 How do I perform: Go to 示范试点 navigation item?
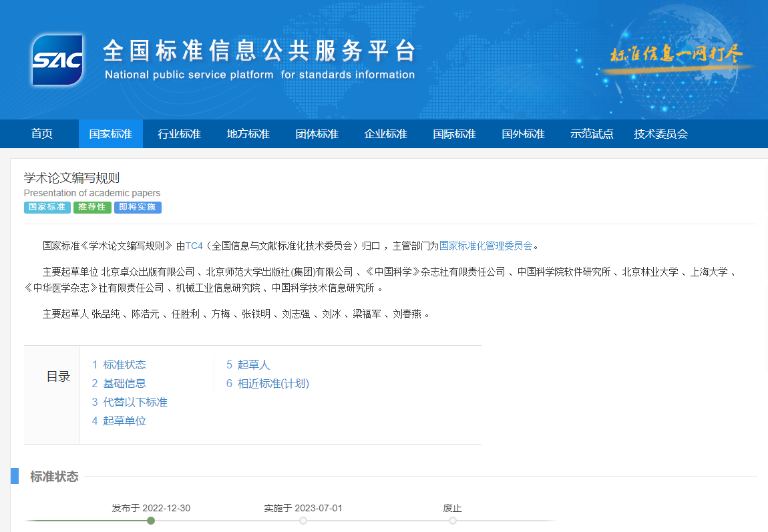592,134
